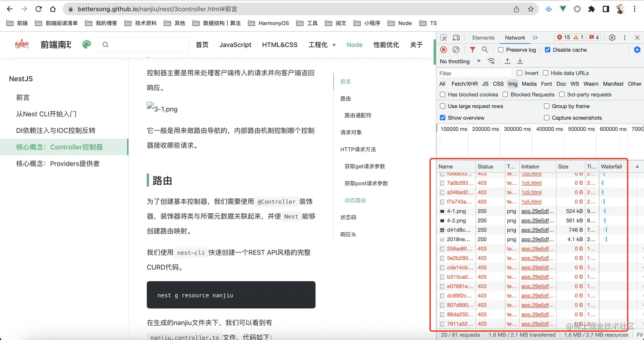
Task: Enable Has blocked cookies checkbox
Action: pyautogui.click(x=443, y=94)
